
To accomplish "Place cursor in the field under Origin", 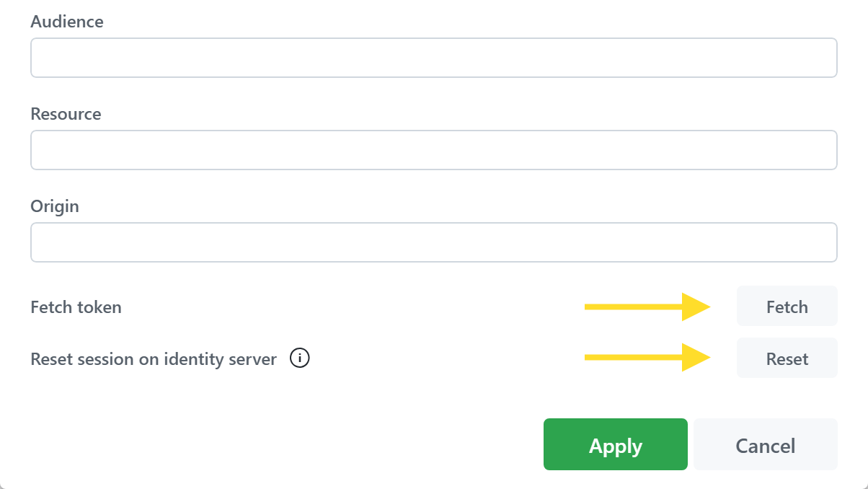I will click(433, 242).
